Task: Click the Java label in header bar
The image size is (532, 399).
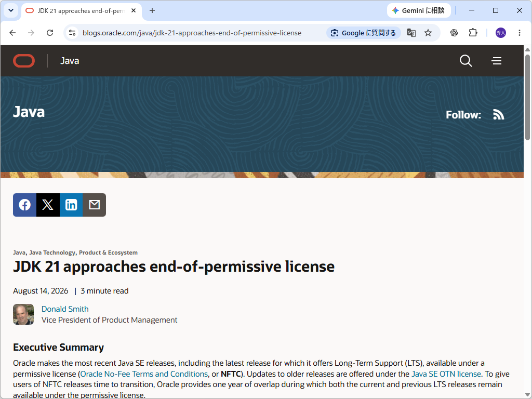Action: click(x=70, y=61)
